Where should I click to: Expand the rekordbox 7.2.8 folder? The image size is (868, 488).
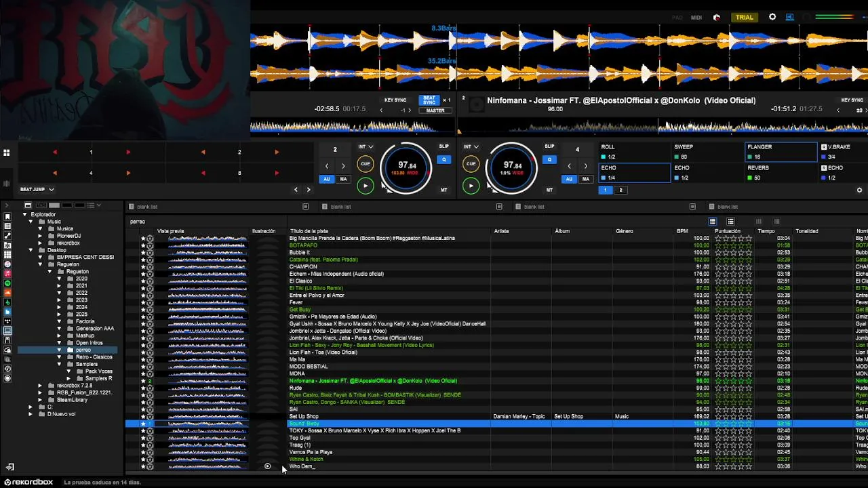pyautogui.click(x=40, y=386)
